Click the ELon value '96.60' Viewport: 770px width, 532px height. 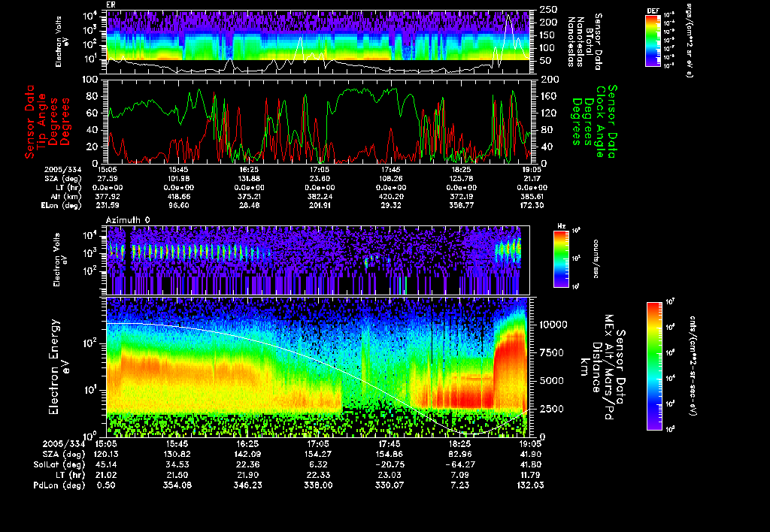(x=178, y=206)
